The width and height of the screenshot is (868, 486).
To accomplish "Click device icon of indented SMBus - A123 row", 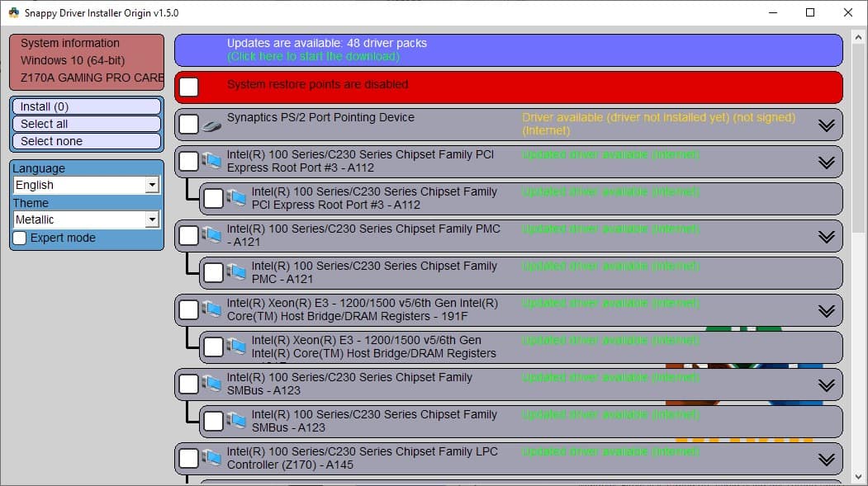I will click(236, 420).
